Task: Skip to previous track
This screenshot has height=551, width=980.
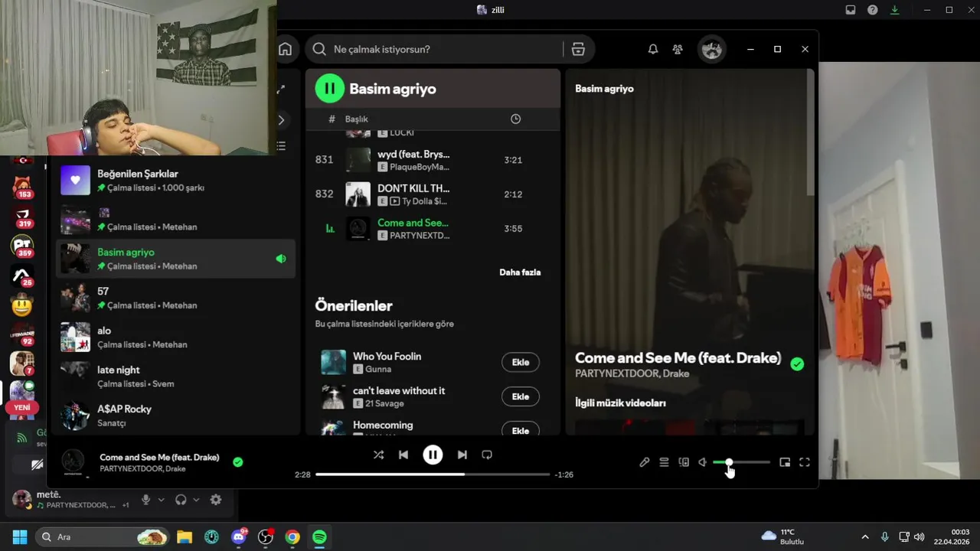Action: 403,455
